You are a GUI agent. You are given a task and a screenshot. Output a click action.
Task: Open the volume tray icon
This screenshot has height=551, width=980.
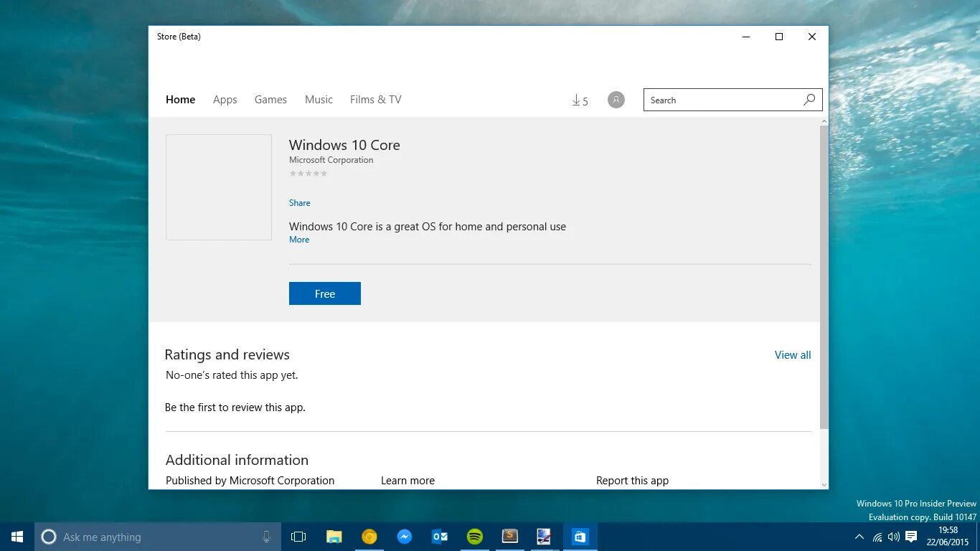pos(894,537)
